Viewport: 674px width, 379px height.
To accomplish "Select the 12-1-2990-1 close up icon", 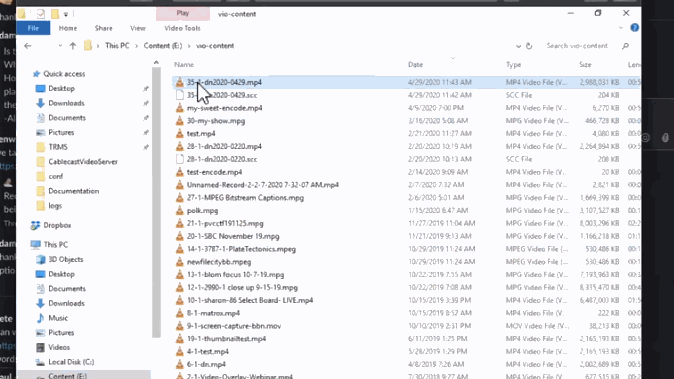I will click(x=180, y=287).
